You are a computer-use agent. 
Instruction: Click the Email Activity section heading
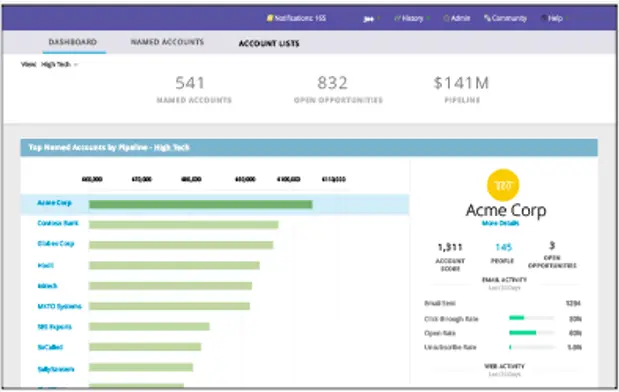point(504,280)
